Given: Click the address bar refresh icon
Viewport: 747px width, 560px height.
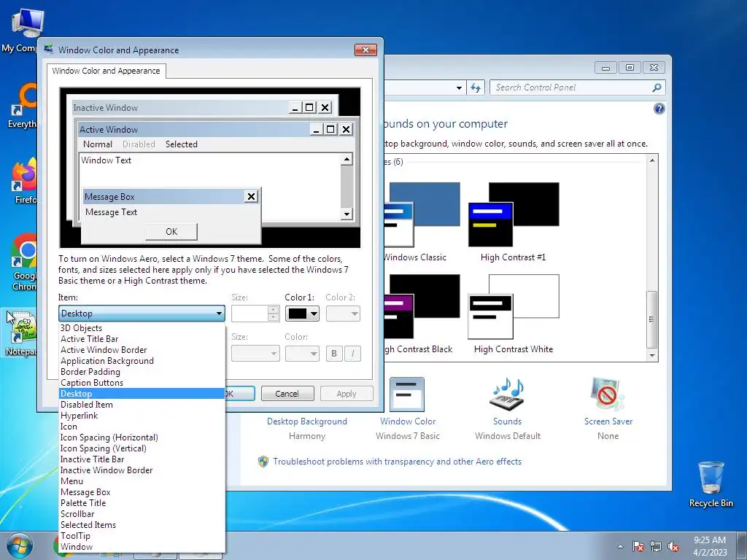Looking at the screenshot, I should 476,87.
